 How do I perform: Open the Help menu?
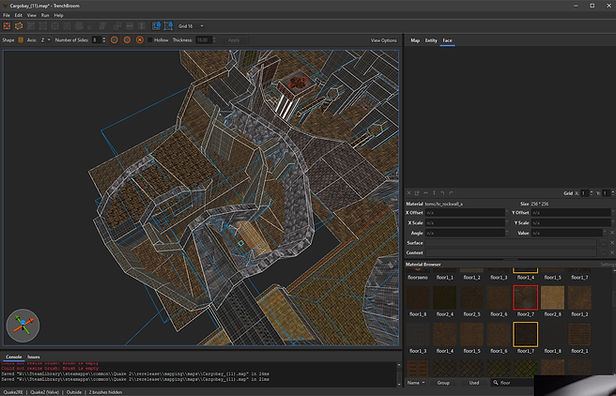59,15
